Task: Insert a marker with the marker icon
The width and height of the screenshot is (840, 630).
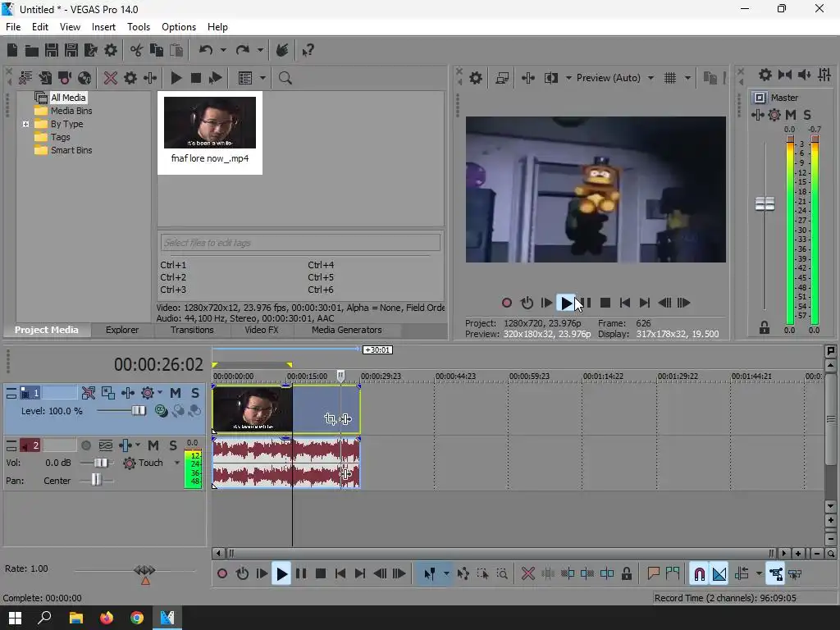Action: point(653,573)
